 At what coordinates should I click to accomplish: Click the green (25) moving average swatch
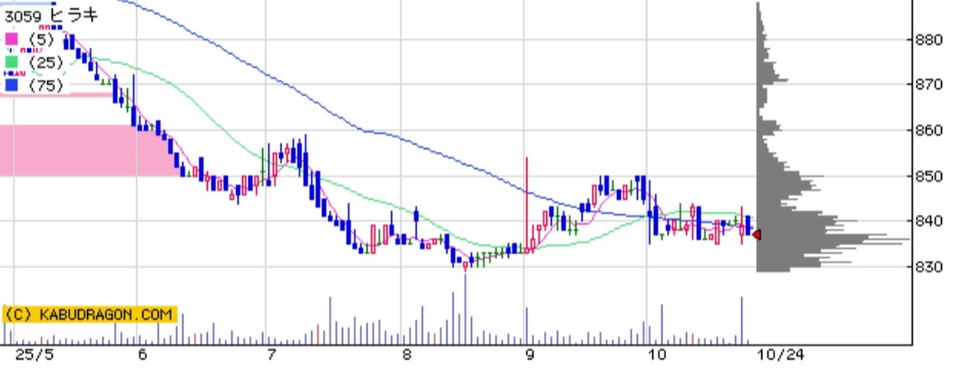(x=12, y=63)
